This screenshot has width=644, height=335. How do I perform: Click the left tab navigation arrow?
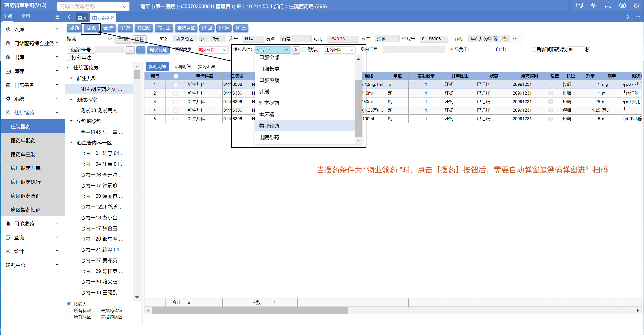click(x=69, y=17)
